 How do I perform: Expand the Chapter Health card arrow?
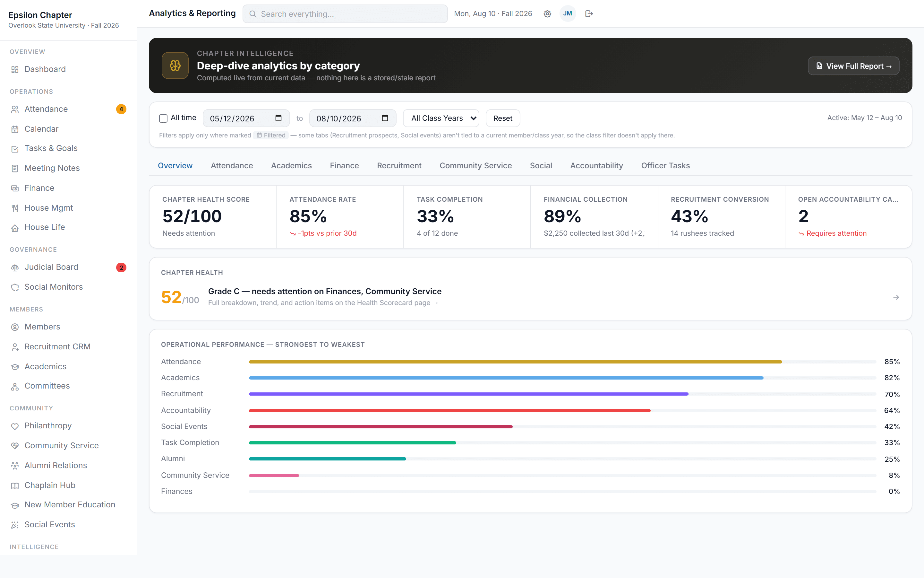pyautogui.click(x=896, y=297)
